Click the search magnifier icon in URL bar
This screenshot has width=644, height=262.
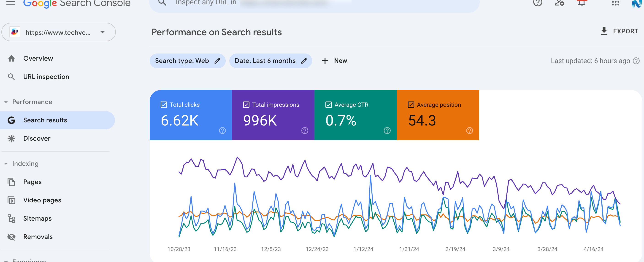tap(162, 3)
